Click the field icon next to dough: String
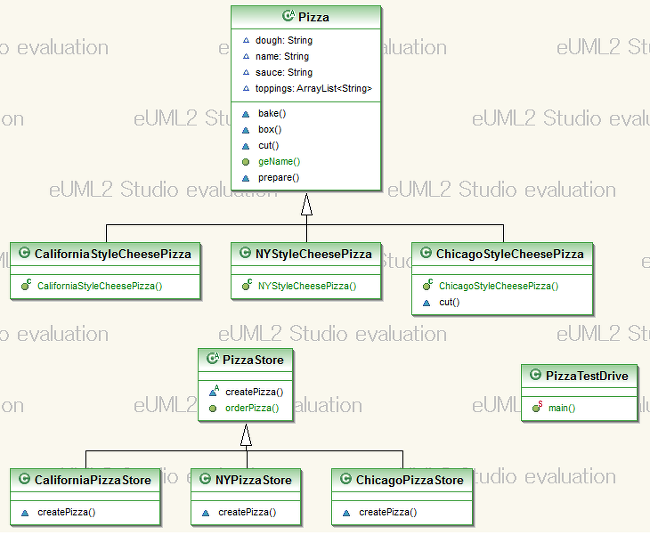 246,41
